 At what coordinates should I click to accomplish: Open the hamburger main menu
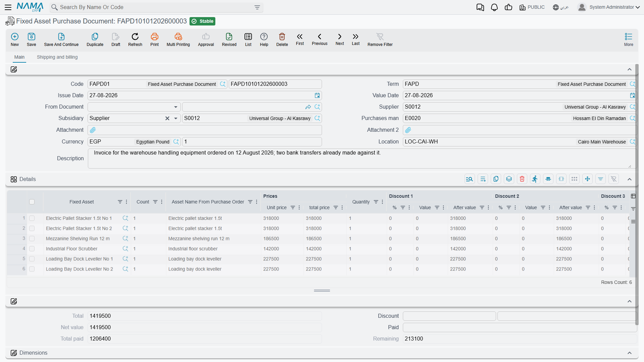click(8, 7)
